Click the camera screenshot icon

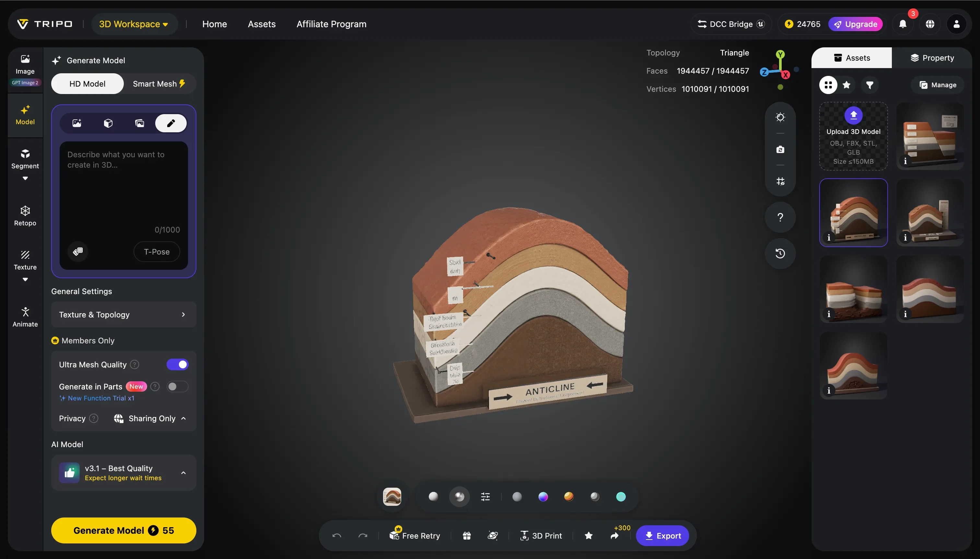pos(780,149)
